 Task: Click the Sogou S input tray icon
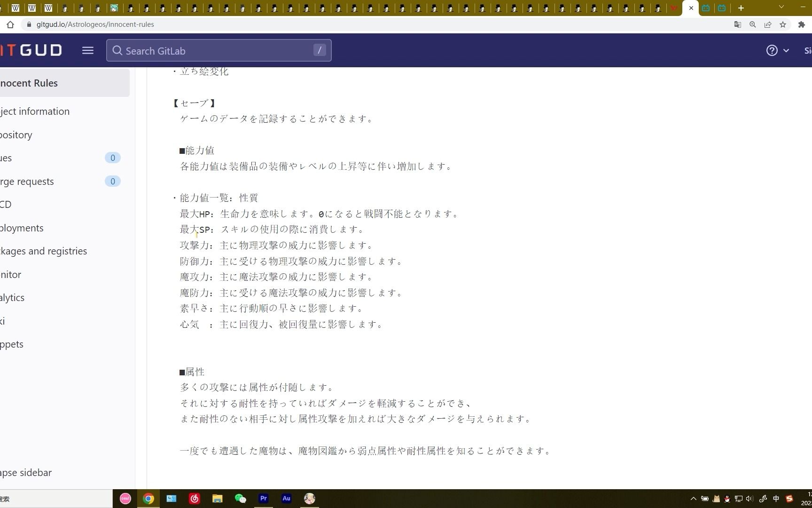(789, 499)
